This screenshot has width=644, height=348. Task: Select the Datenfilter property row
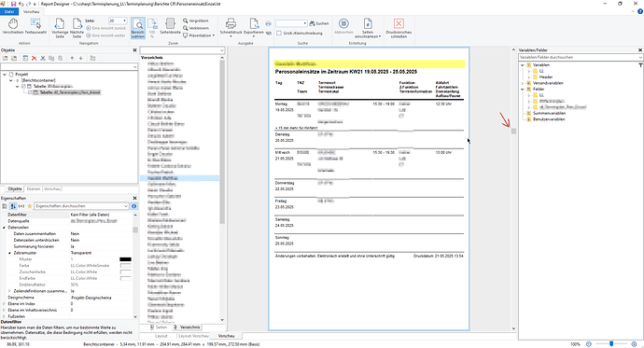67,215
